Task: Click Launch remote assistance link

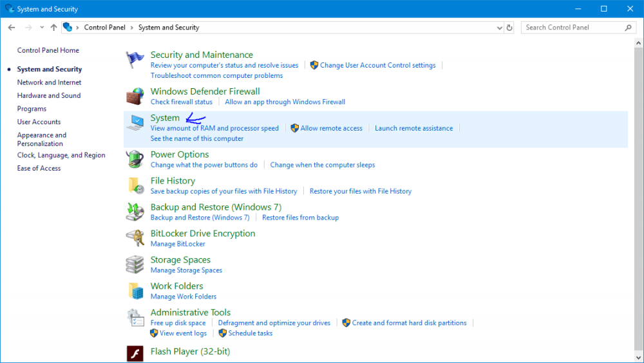Action: pyautogui.click(x=414, y=128)
